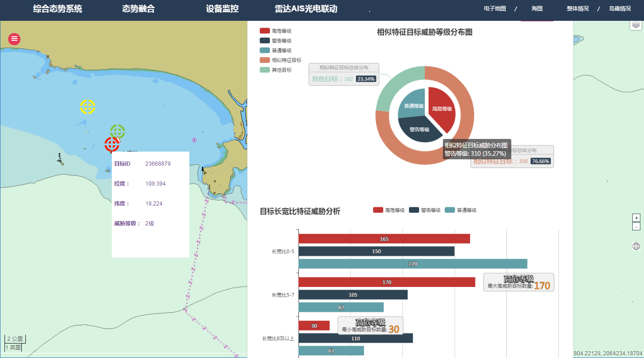The width and height of the screenshot is (644, 358).
Task: Open the 设备监控 menu
Action: coord(222,9)
